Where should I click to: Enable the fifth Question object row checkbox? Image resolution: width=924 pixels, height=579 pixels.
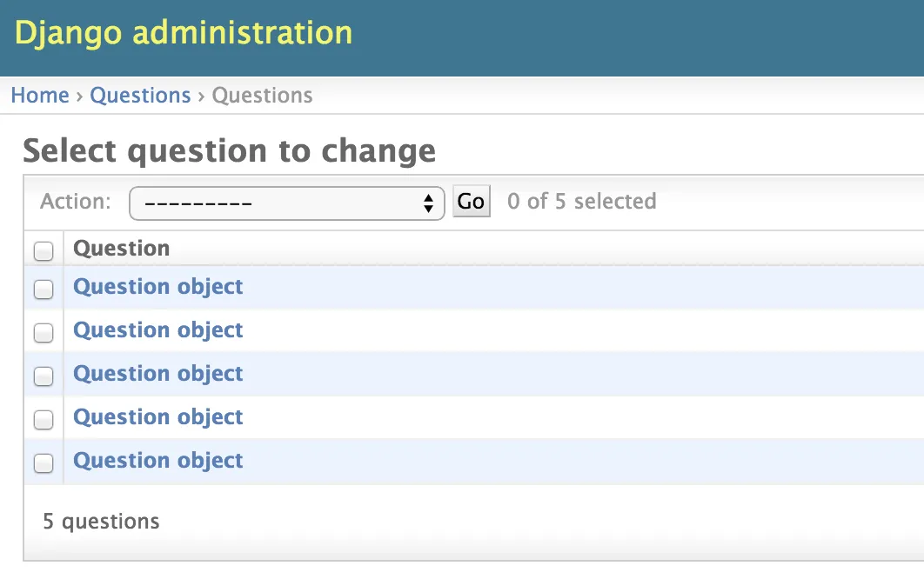pyautogui.click(x=44, y=463)
